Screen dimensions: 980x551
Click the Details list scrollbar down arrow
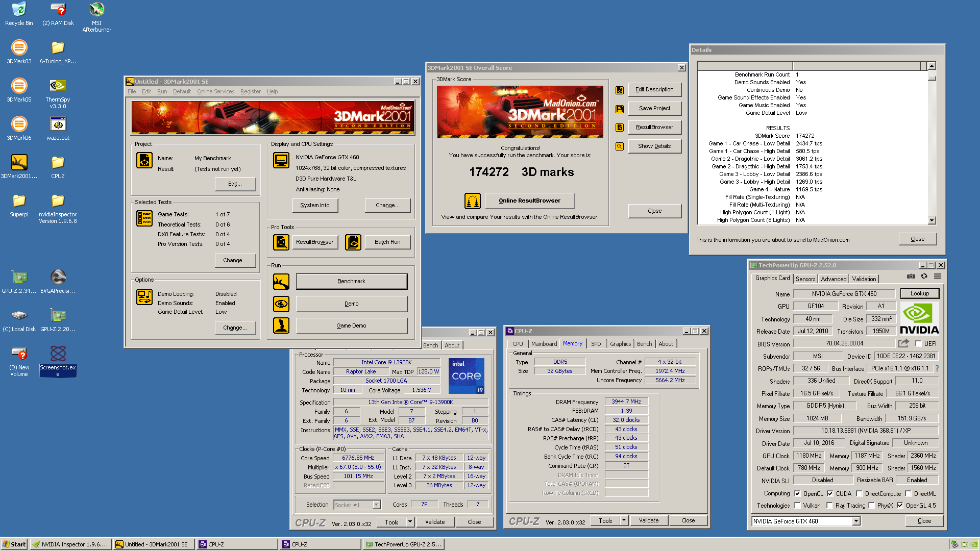932,220
